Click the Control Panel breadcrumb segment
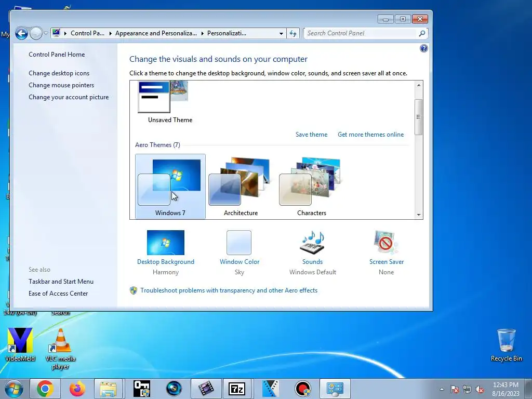The width and height of the screenshot is (532, 399). [x=87, y=33]
